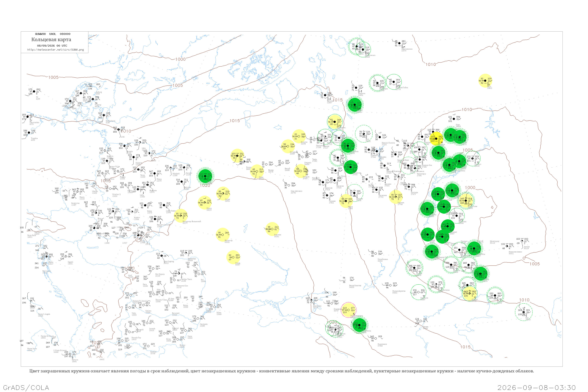The height and width of the screenshot is (392, 588).
Task: Select the yellow Slutsk station circle
Action: pos(223,193)
